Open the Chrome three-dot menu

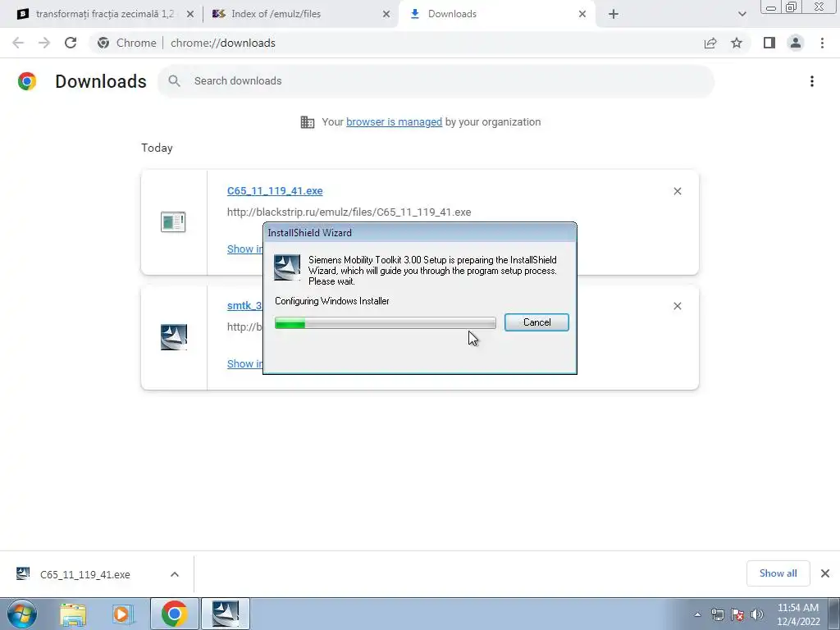pos(822,43)
